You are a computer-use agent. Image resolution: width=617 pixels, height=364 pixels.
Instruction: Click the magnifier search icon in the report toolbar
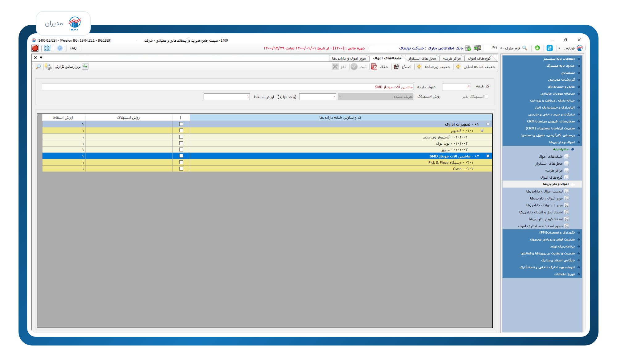click(x=38, y=67)
